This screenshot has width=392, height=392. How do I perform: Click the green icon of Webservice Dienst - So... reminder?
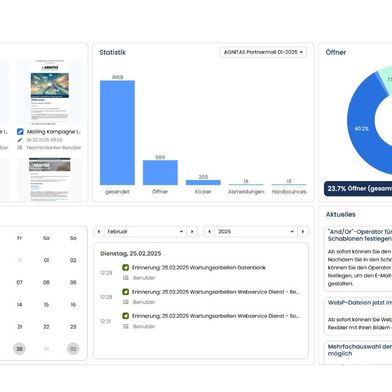coord(126,316)
